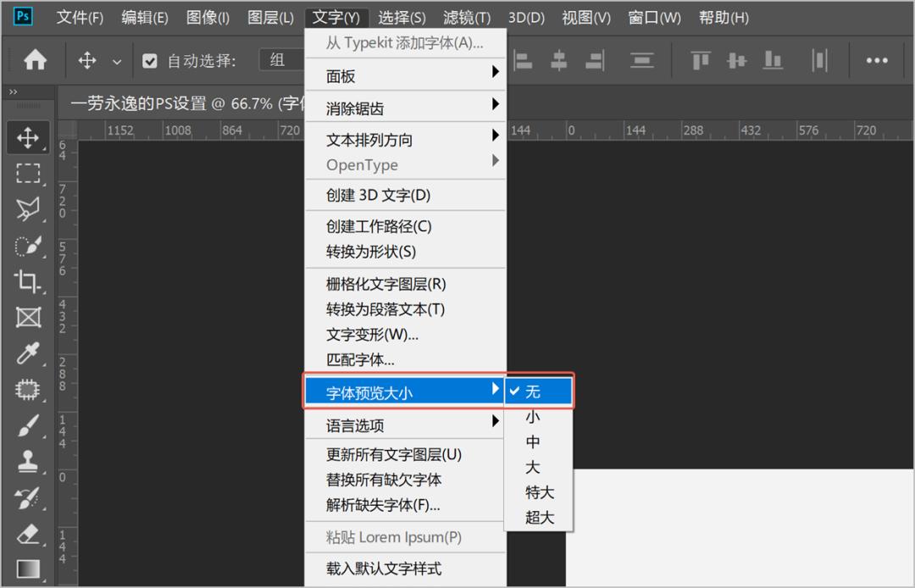Select the Rectangular Marquee tool

pos(28,174)
